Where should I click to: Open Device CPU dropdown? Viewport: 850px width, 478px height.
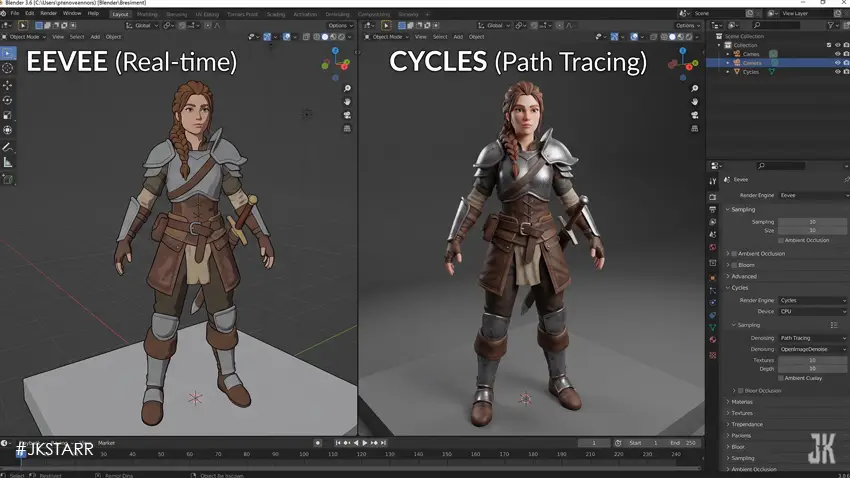pyautogui.click(x=813, y=312)
